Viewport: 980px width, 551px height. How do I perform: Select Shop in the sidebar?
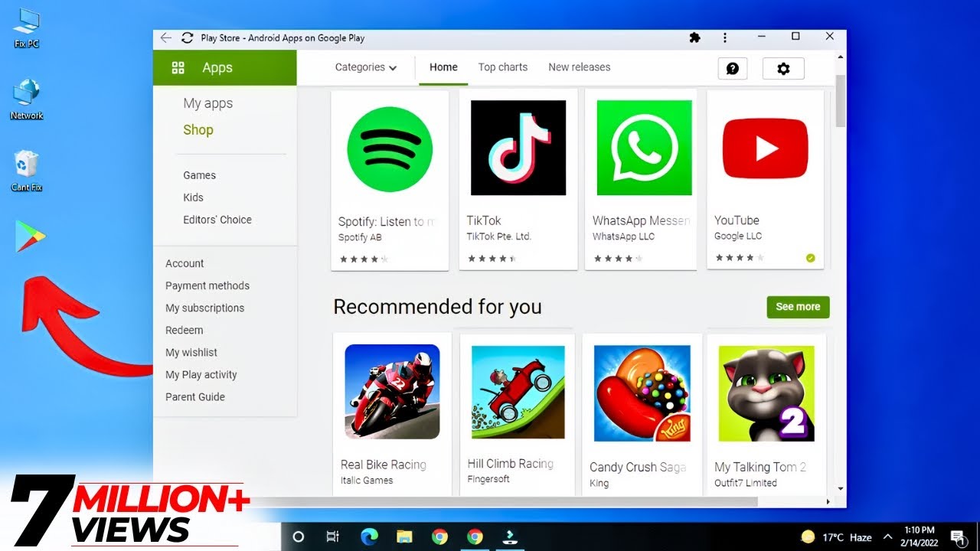(x=198, y=130)
